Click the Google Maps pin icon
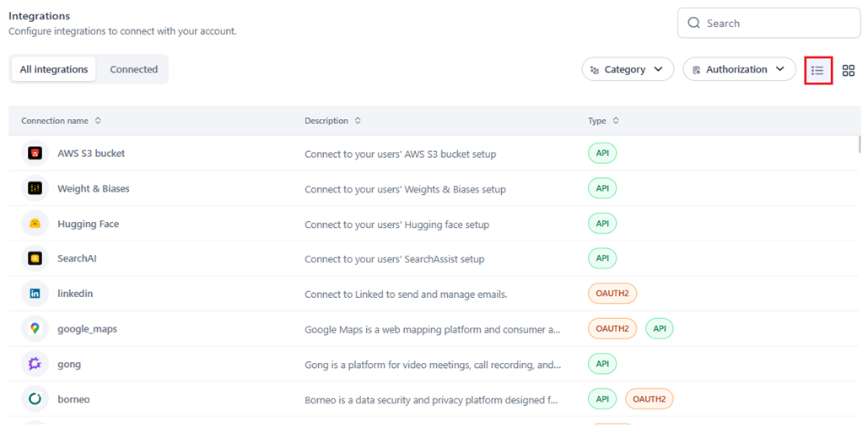868x438 pixels. click(x=35, y=328)
